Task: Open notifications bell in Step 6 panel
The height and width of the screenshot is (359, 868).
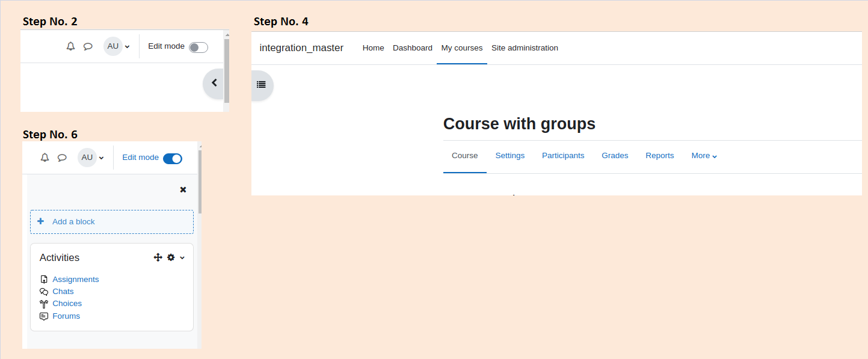Action: click(45, 158)
